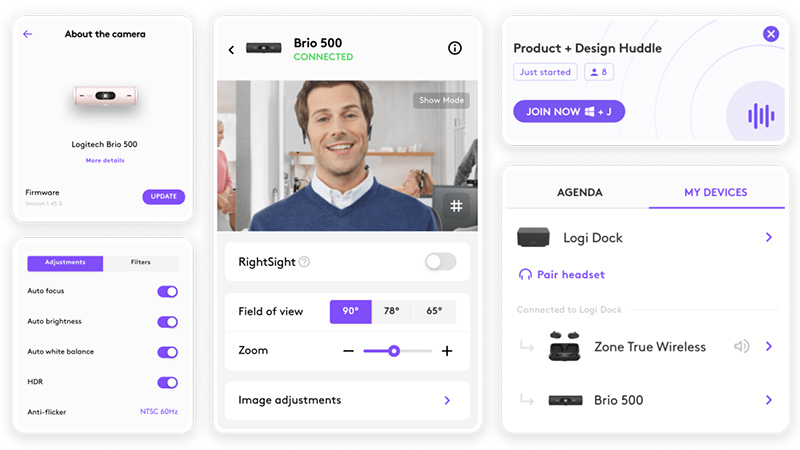Turn off Auto focus toggle

point(167,291)
